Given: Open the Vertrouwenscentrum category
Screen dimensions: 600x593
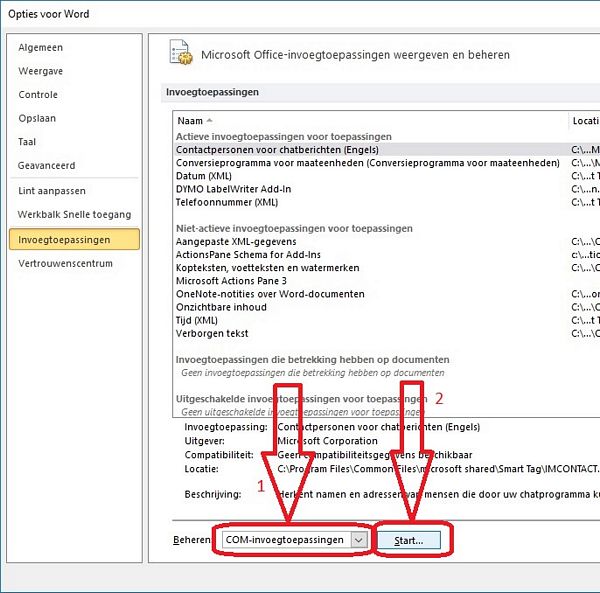Looking at the screenshot, I should point(65,264).
